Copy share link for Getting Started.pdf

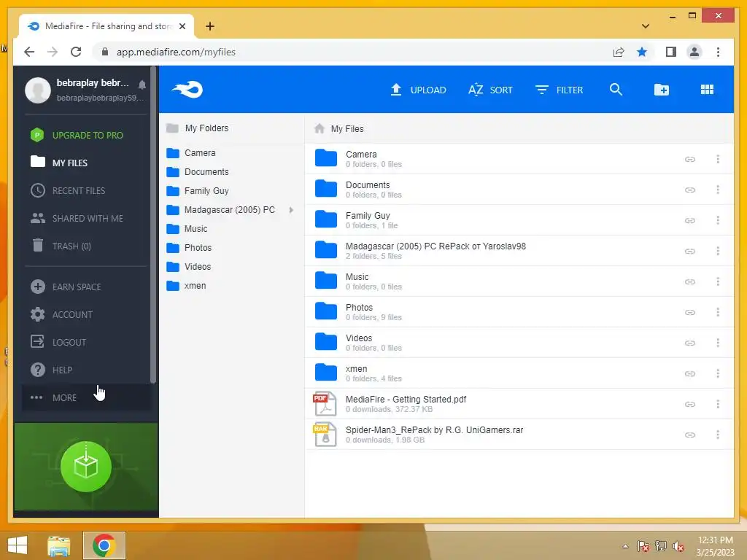tap(690, 404)
